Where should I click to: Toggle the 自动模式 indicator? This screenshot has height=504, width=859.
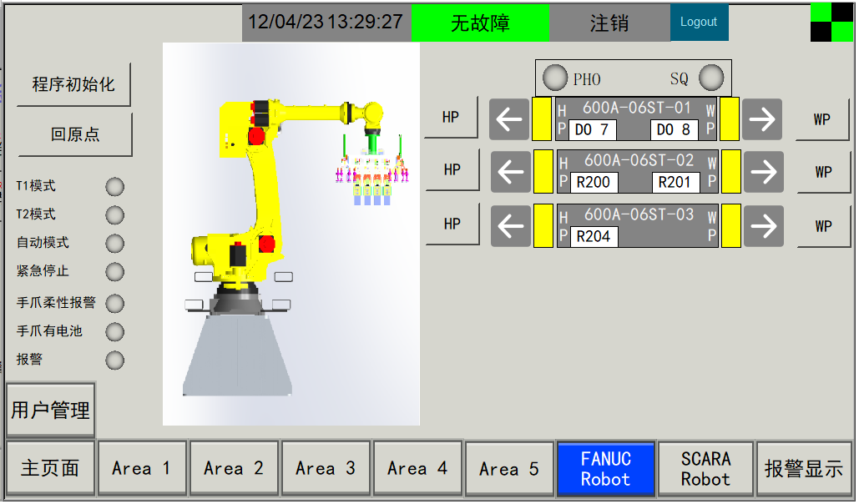point(114,244)
